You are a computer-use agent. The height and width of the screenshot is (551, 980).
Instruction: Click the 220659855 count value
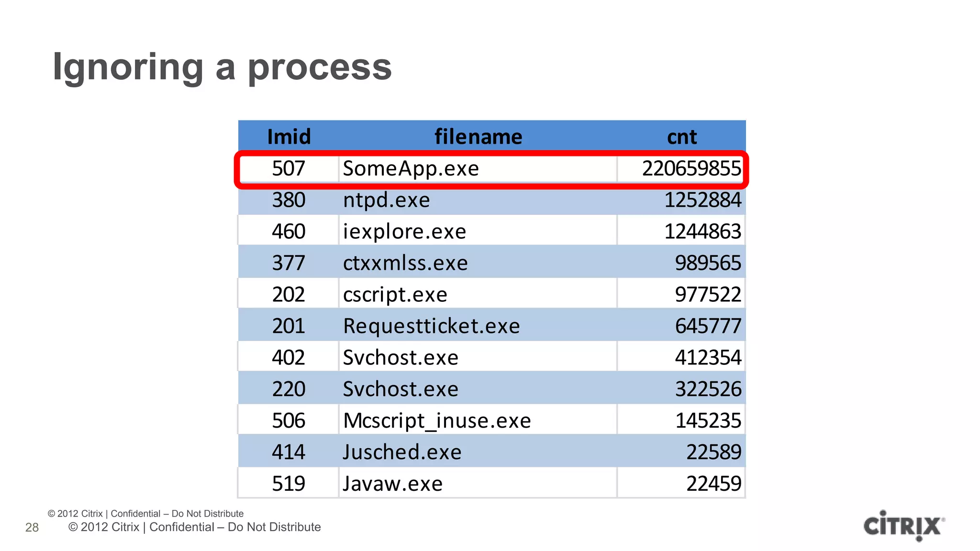(x=691, y=168)
